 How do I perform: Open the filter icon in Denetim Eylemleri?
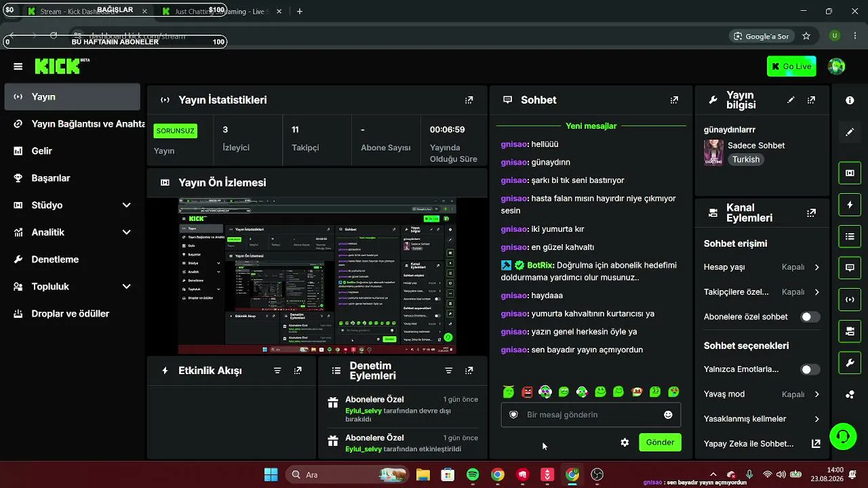448,371
